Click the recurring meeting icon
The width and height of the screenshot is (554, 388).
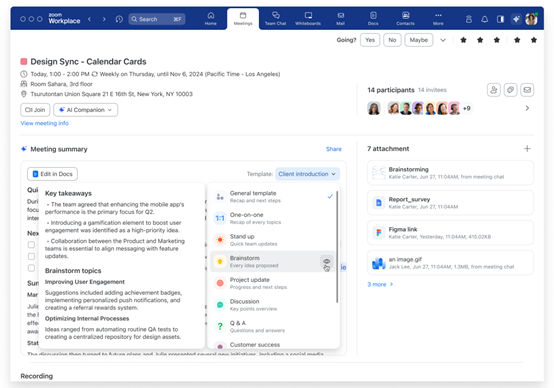94,74
